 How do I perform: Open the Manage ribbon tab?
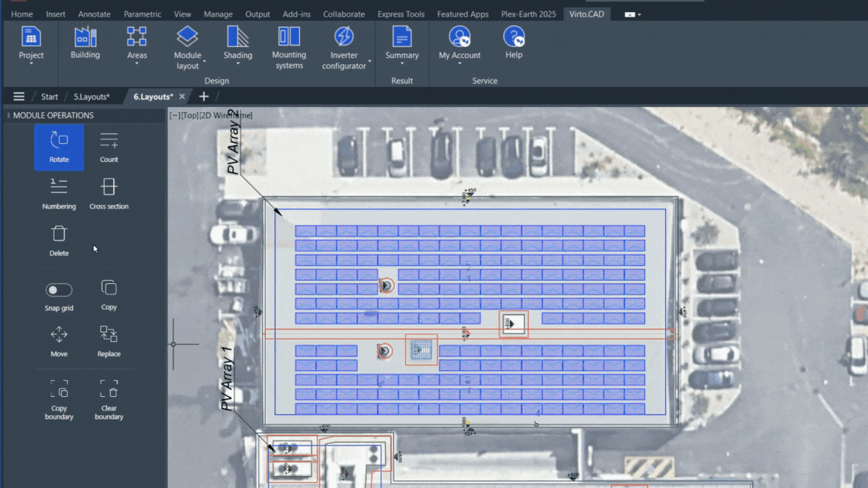click(218, 14)
